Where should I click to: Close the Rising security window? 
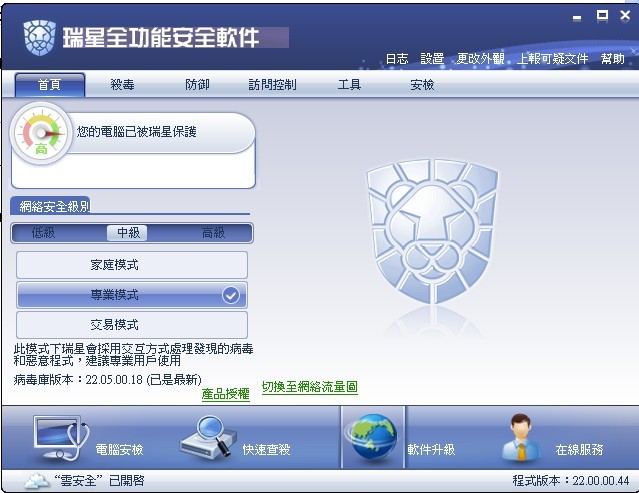(x=625, y=16)
